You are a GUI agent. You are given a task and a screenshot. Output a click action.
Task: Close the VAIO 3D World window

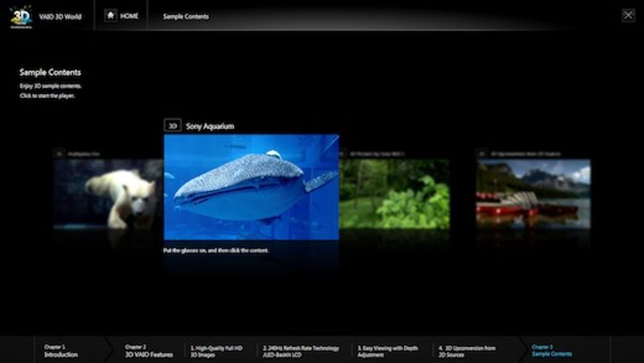click(x=628, y=16)
